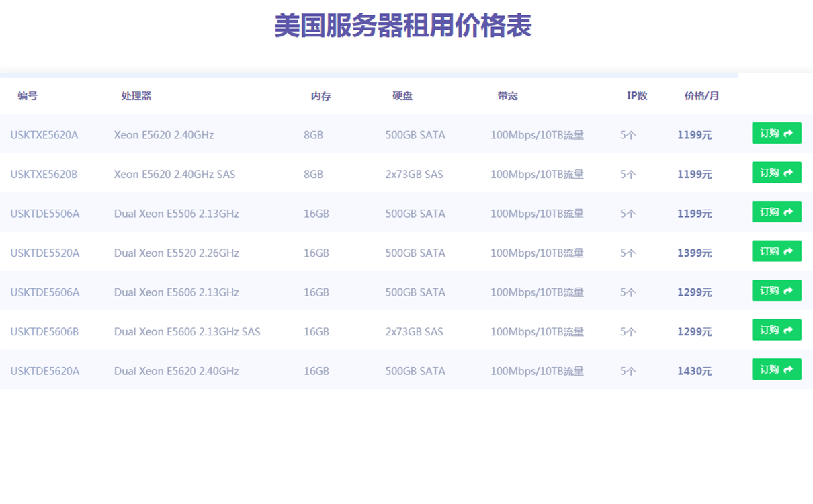Click the USKTDE5620A model number
813x504 pixels.
45,371
